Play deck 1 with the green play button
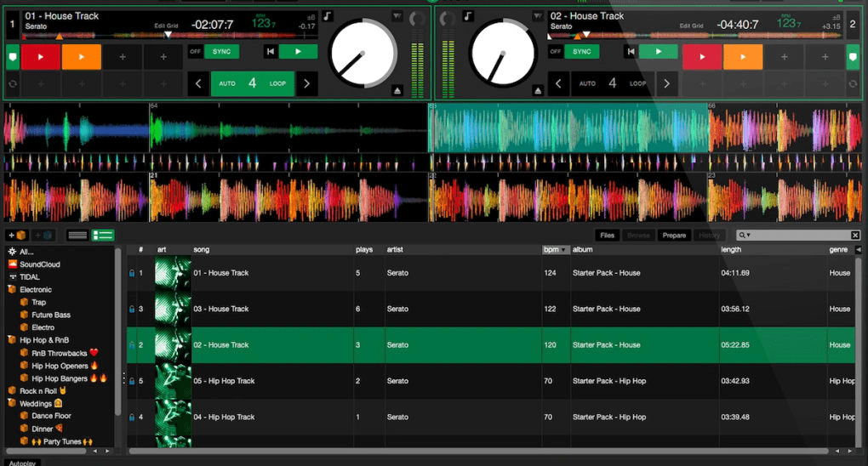 pyautogui.click(x=298, y=52)
